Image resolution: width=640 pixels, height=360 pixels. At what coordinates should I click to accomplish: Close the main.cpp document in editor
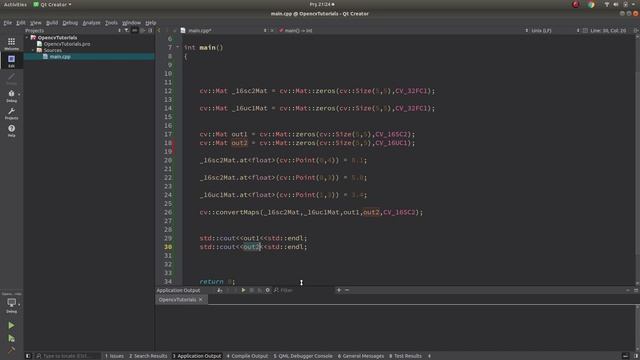point(272,31)
